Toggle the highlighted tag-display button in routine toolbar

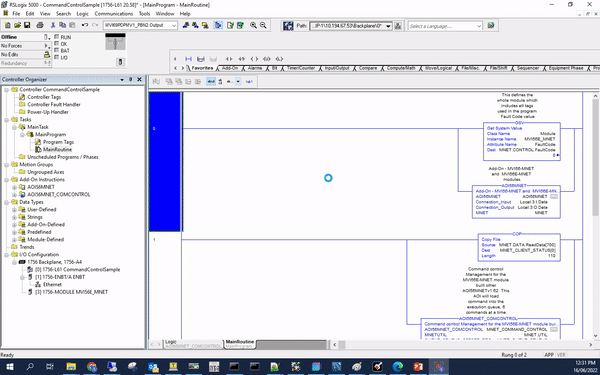coord(211,82)
